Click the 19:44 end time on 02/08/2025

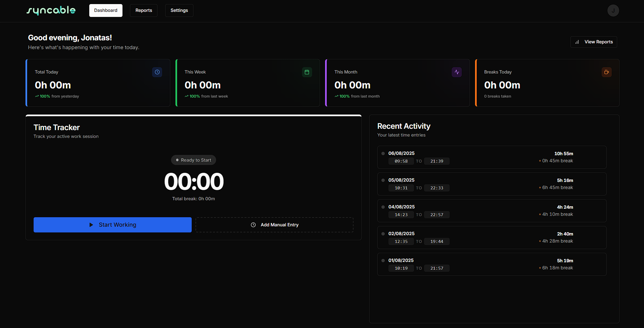(x=436, y=242)
